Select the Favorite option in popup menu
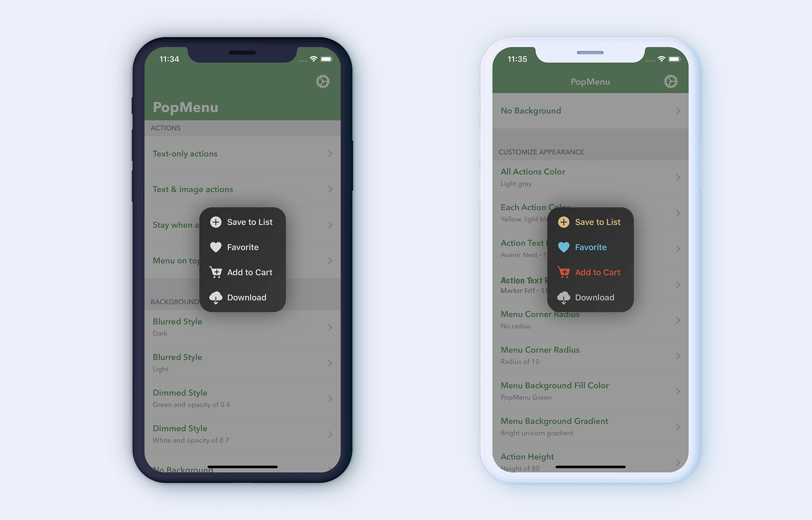Image resolution: width=812 pixels, height=520 pixels. [243, 247]
